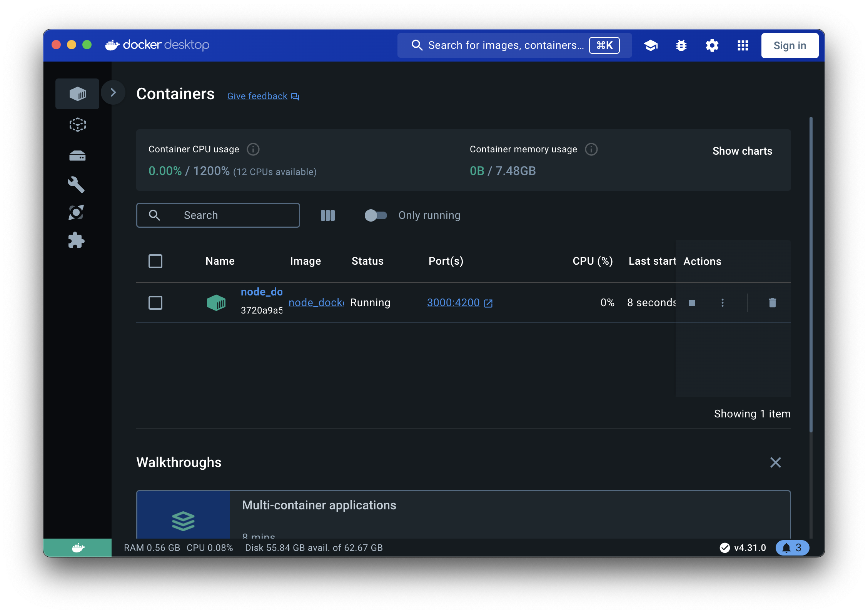Click Show charts
The height and width of the screenshot is (614, 868).
coord(742,151)
